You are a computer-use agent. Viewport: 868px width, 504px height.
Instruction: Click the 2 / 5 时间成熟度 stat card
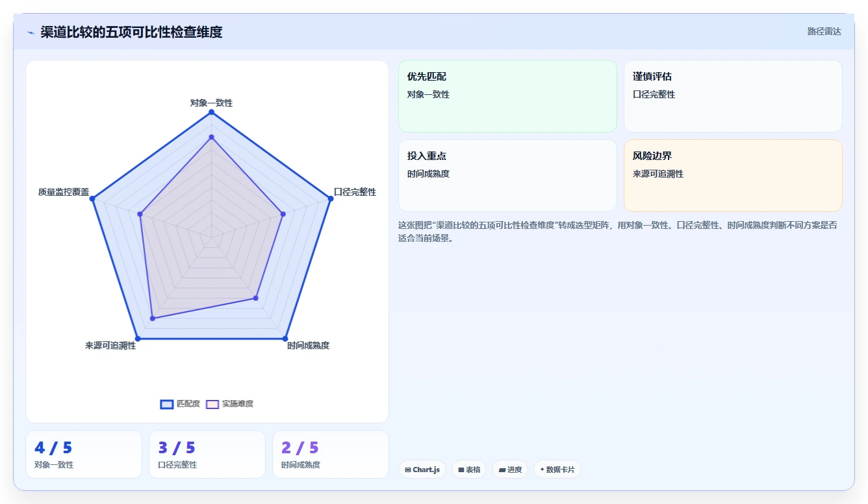tap(331, 454)
